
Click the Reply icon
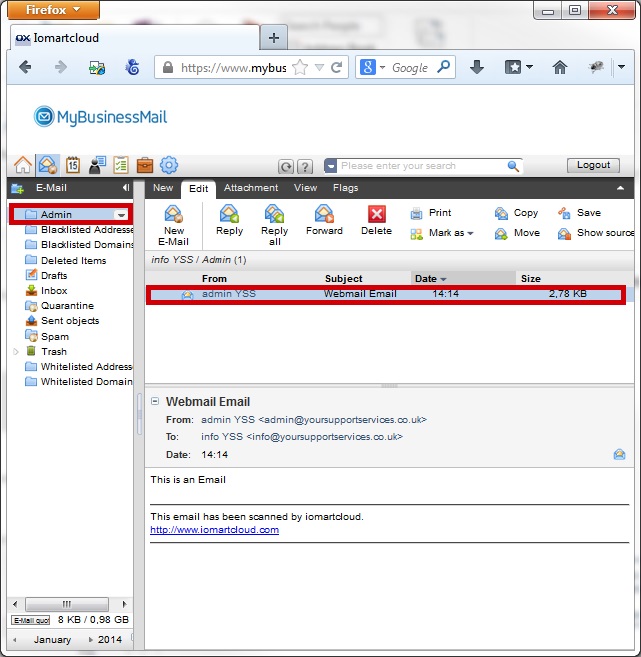tap(229, 214)
